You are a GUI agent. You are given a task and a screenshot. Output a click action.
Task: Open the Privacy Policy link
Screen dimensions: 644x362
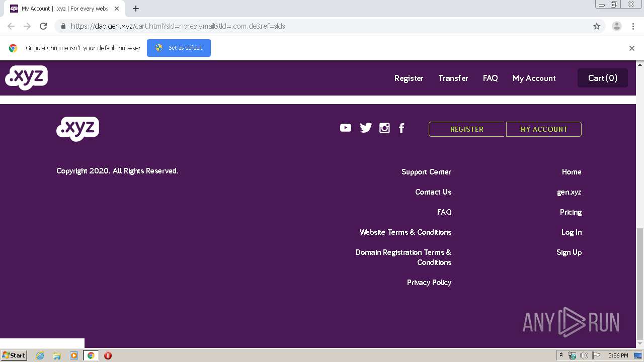tap(429, 283)
